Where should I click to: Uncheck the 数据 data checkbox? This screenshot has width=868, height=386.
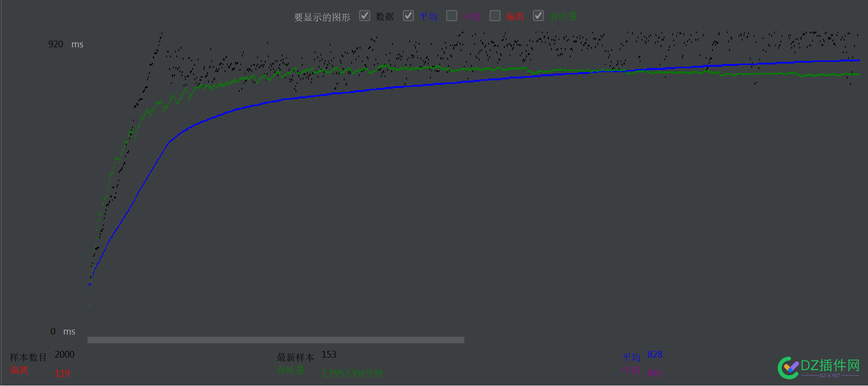click(x=365, y=16)
